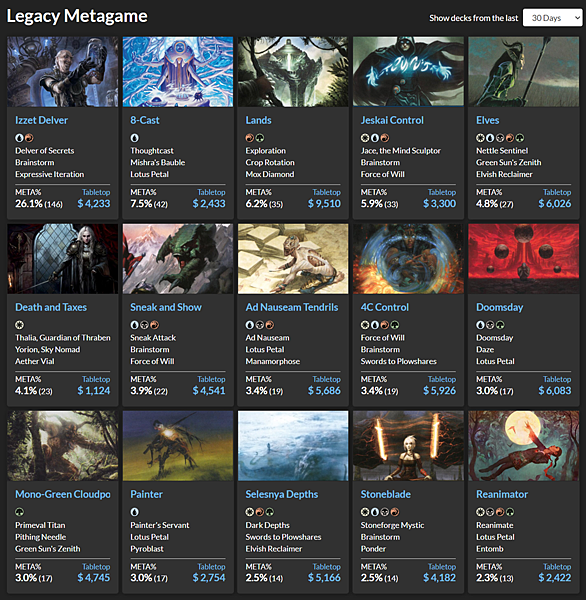Click the blue mana icon on 8-Cast

135,138
